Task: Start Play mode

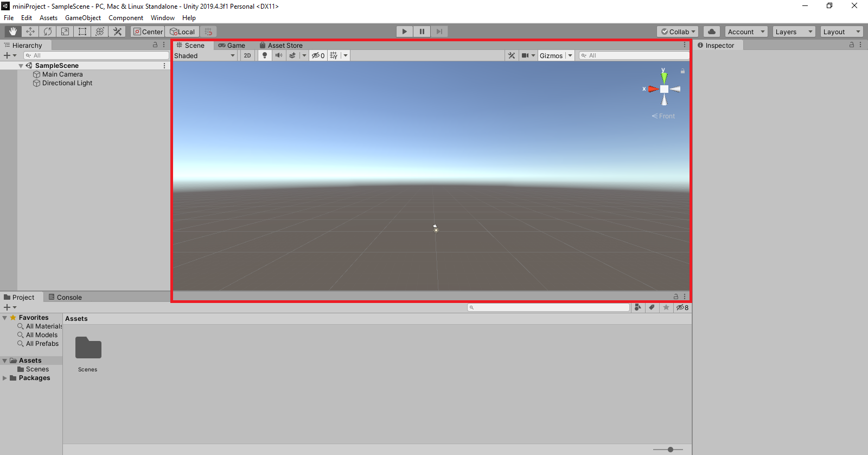Action: pyautogui.click(x=404, y=31)
